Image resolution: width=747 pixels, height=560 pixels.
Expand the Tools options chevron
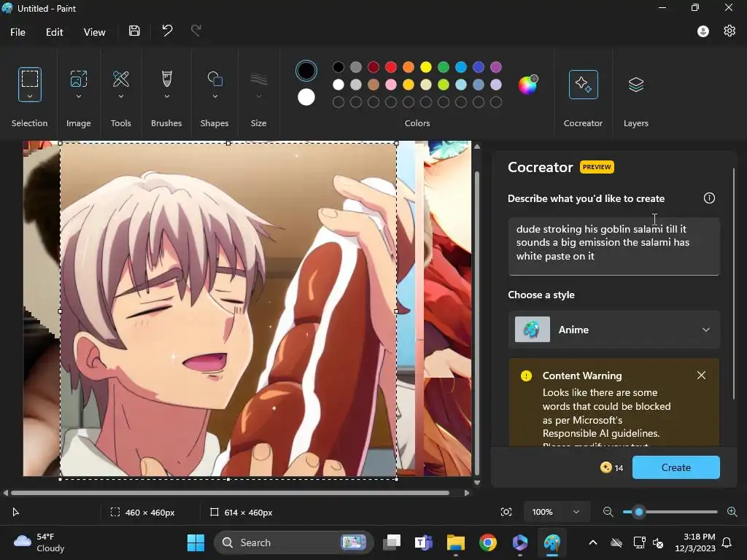pos(120,96)
